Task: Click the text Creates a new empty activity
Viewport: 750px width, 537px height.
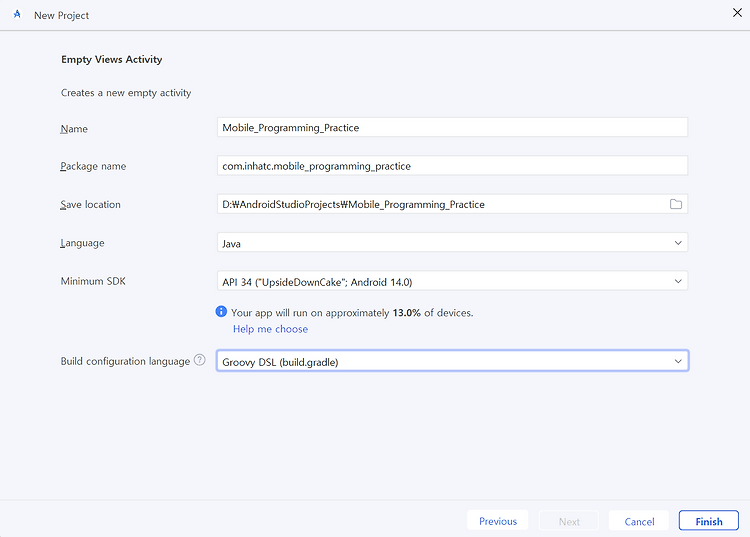Action: tap(126, 93)
